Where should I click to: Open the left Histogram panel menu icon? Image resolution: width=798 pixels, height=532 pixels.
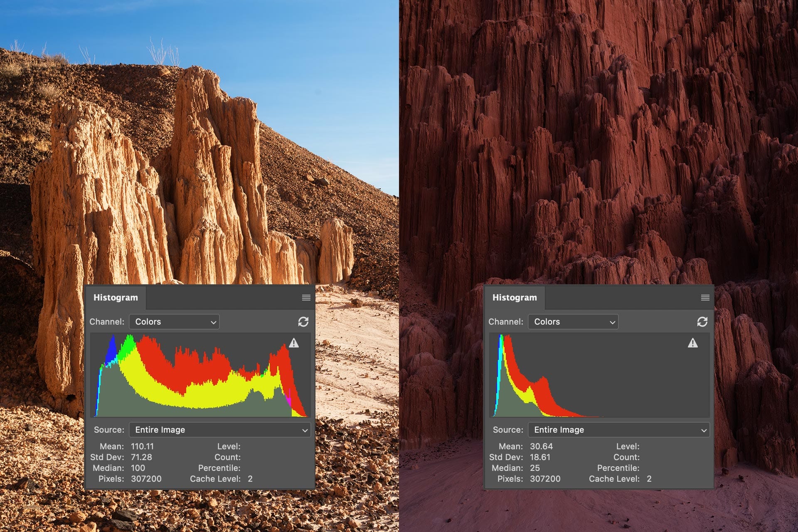[306, 298]
